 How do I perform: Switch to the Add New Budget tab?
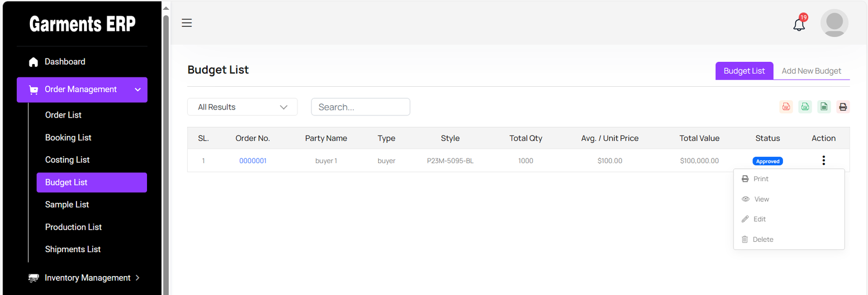(811, 71)
